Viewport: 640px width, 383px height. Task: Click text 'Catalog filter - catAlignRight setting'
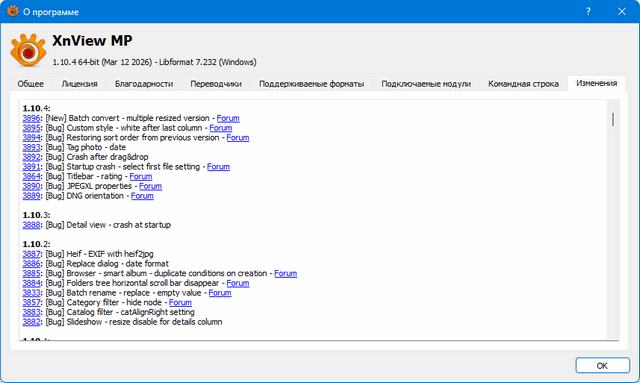pos(131,312)
